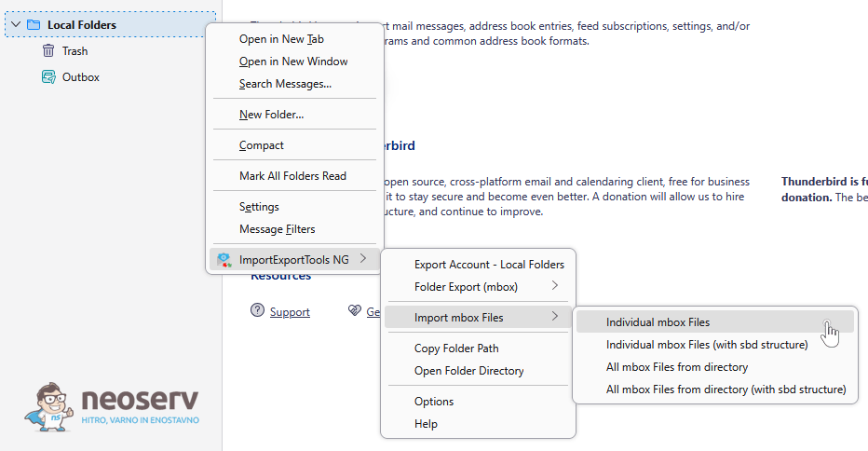Select Compact in the context menu

click(261, 145)
